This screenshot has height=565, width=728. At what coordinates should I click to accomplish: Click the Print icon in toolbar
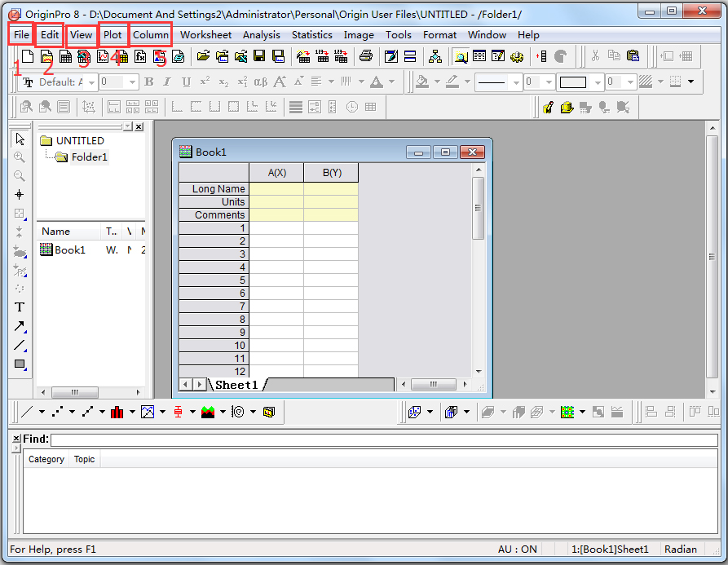click(x=366, y=56)
